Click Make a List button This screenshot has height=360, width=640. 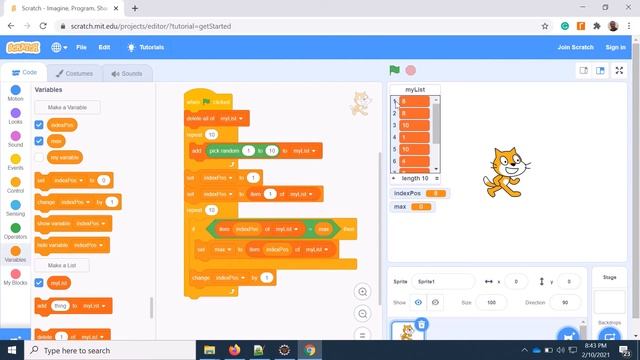point(62,265)
